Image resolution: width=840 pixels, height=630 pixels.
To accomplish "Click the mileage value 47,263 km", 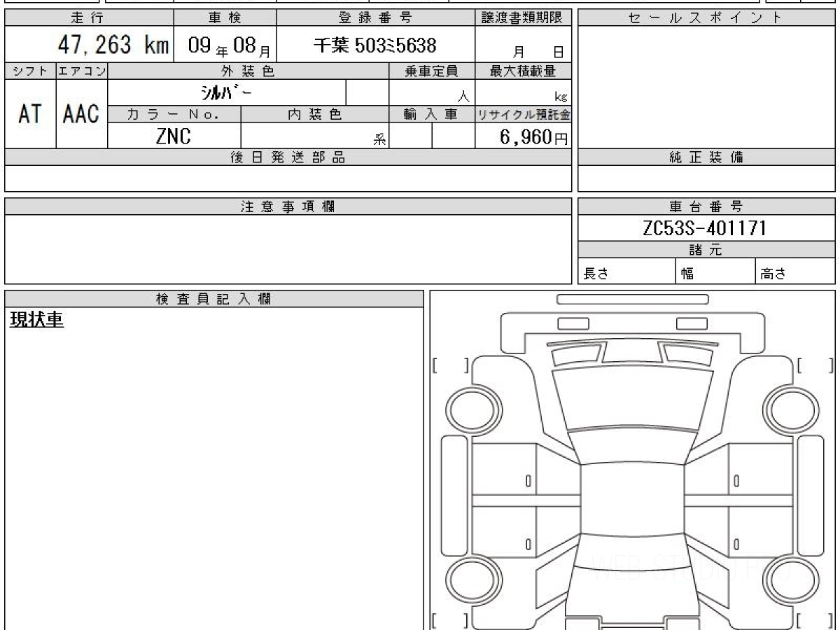I will (113, 45).
